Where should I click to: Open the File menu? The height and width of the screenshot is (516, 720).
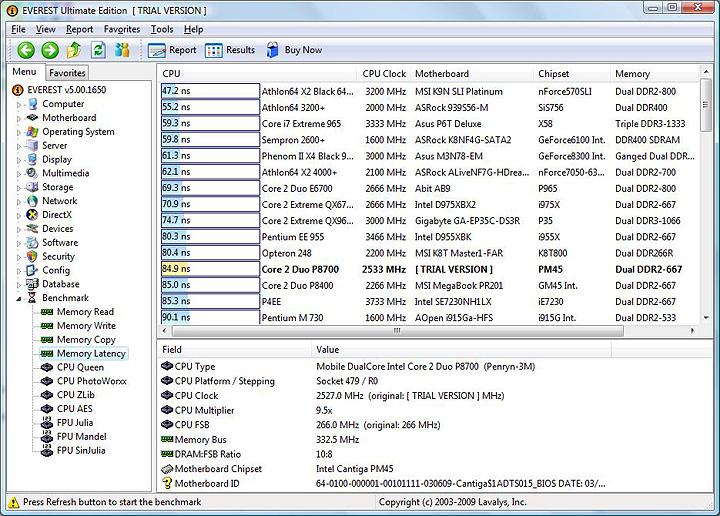pyautogui.click(x=18, y=29)
